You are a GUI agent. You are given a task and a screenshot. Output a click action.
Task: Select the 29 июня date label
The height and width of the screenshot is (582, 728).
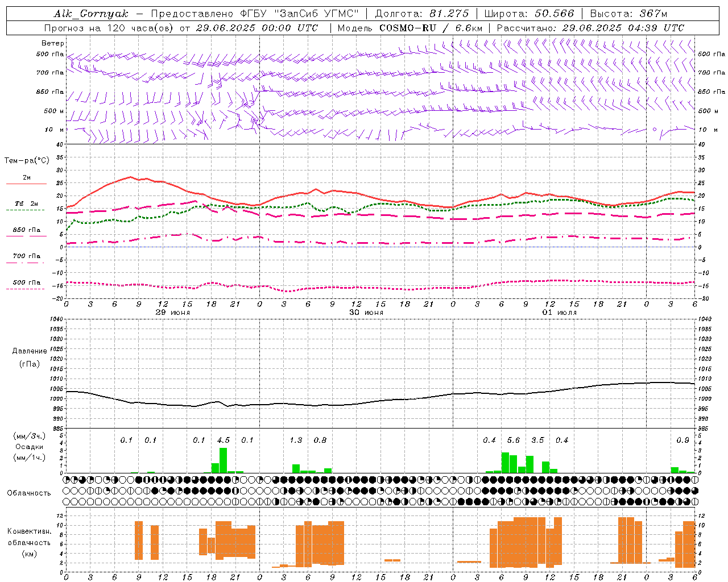173,313
